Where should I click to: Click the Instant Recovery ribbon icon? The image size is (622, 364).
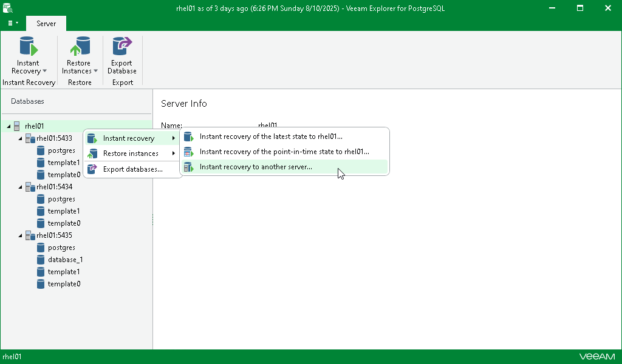(x=29, y=46)
